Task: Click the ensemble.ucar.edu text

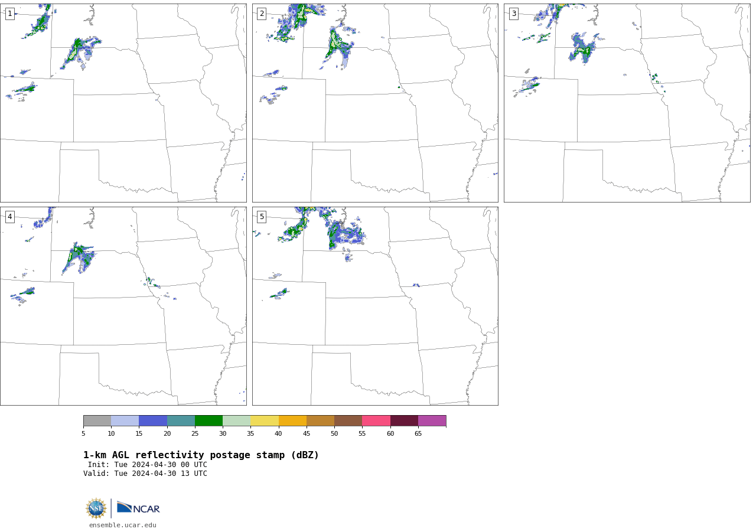Action: pyautogui.click(x=123, y=525)
